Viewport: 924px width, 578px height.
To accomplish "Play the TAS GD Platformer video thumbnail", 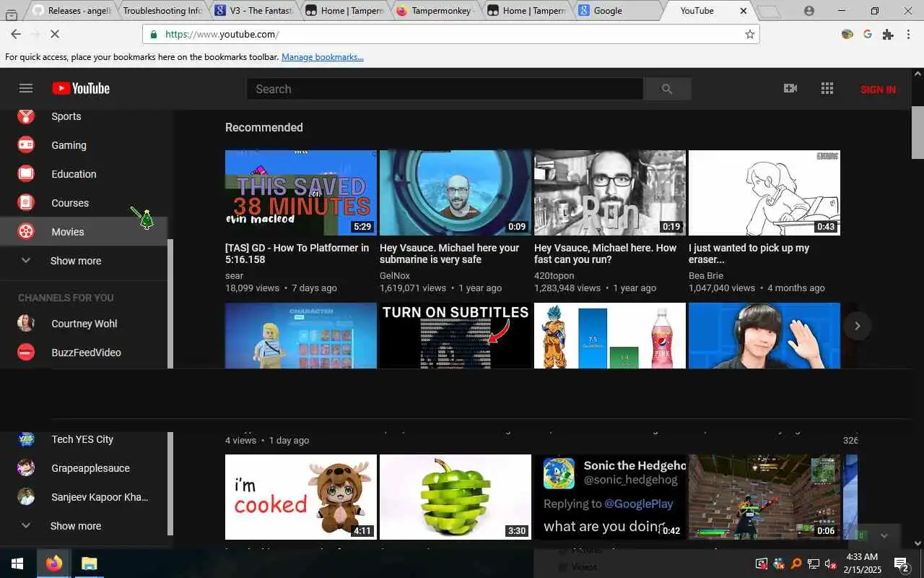I will coord(301,193).
